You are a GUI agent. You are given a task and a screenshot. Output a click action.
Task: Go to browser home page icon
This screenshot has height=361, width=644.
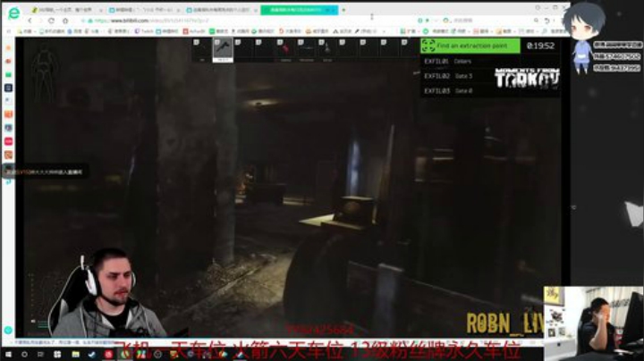click(x=65, y=21)
